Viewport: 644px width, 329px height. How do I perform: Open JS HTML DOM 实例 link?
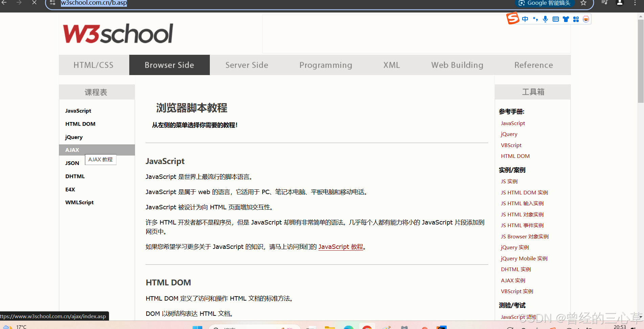pos(524,193)
